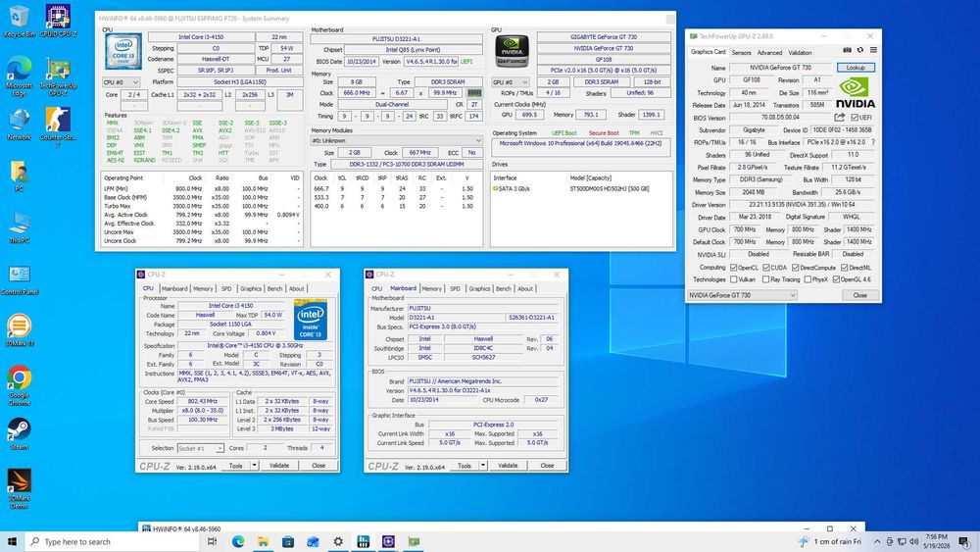Toggle the OpenCL checkbox in GPU-Z
Screen dimensions: 980x552
(x=734, y=268)
